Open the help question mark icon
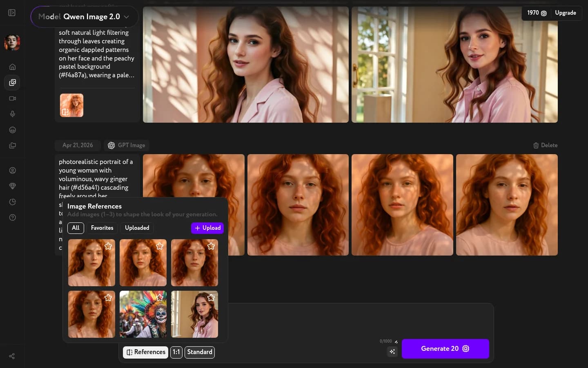Screen dimensions: 588x368 (x=12, y=218)
